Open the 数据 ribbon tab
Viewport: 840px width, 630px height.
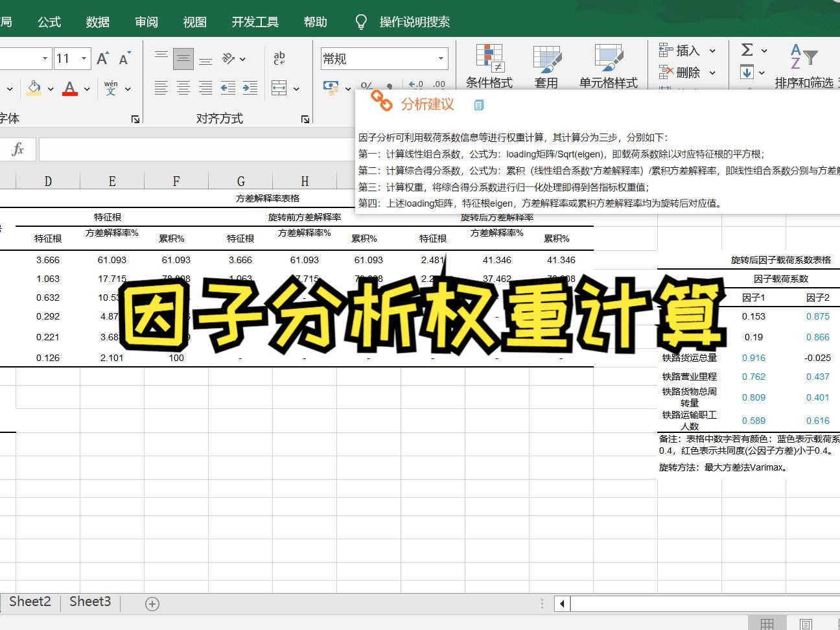tap(98, 22)
